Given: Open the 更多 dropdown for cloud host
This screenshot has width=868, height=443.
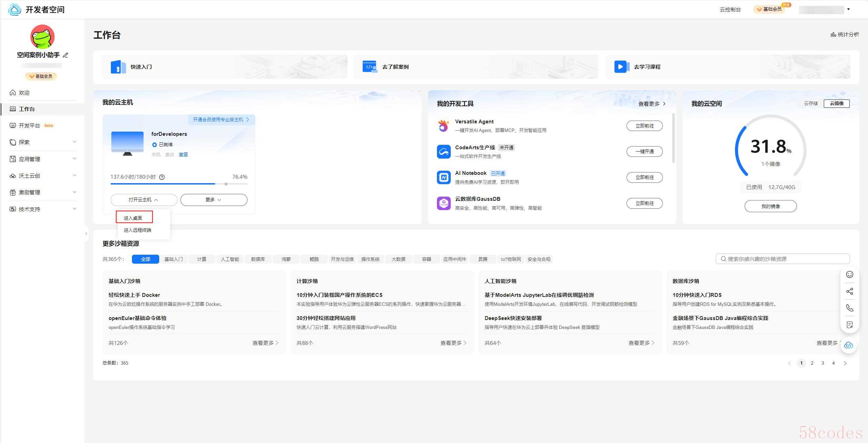Looking at the screenshot, I should (x=213, y=200).
